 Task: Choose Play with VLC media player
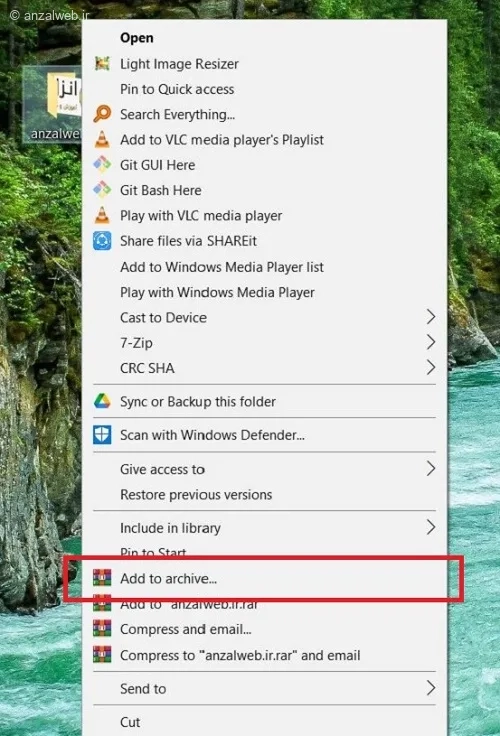pos(265,216)
